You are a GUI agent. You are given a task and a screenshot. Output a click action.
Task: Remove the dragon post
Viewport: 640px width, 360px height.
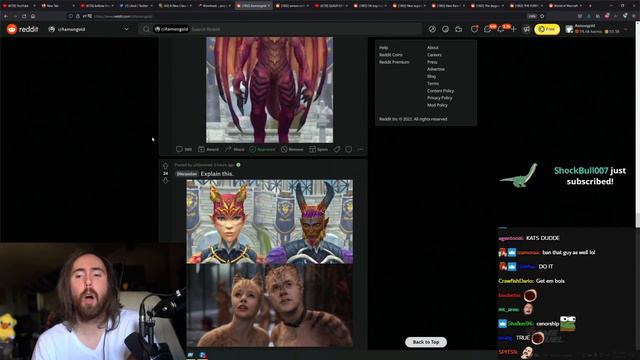[x=292, y=149]
